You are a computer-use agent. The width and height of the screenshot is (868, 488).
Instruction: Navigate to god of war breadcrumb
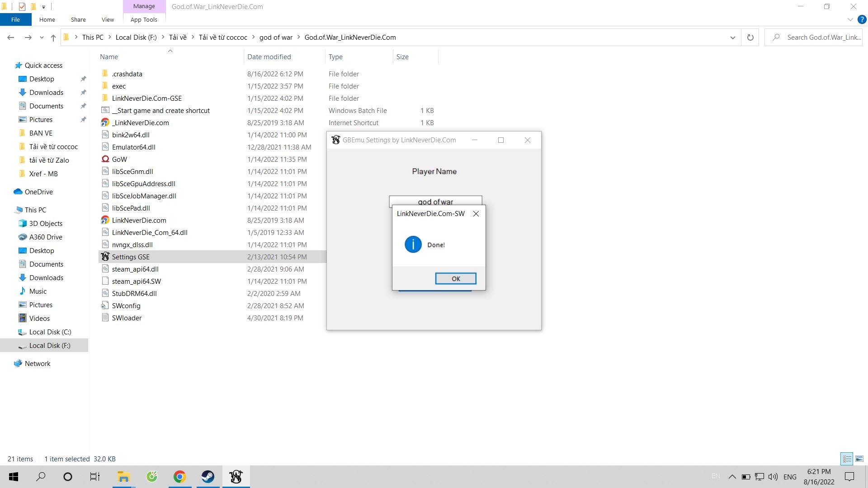pyautogui.click(x=276, y=38)
